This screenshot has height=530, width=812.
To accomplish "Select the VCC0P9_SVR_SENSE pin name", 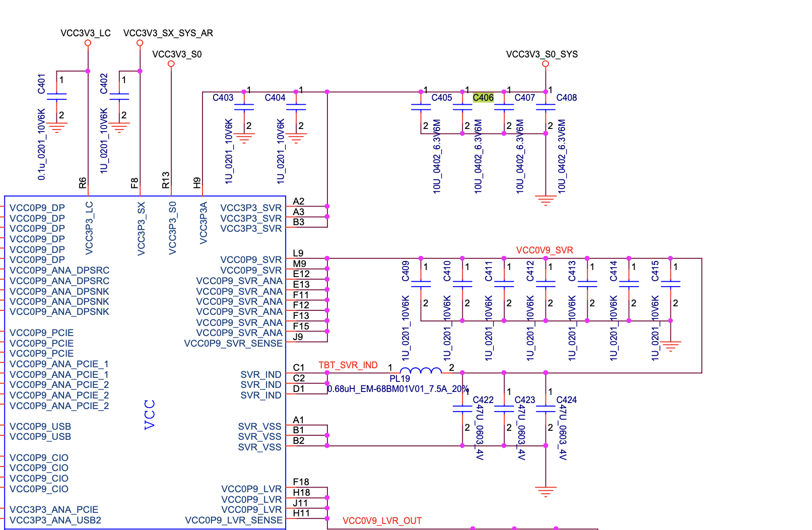I will (233, 344).
